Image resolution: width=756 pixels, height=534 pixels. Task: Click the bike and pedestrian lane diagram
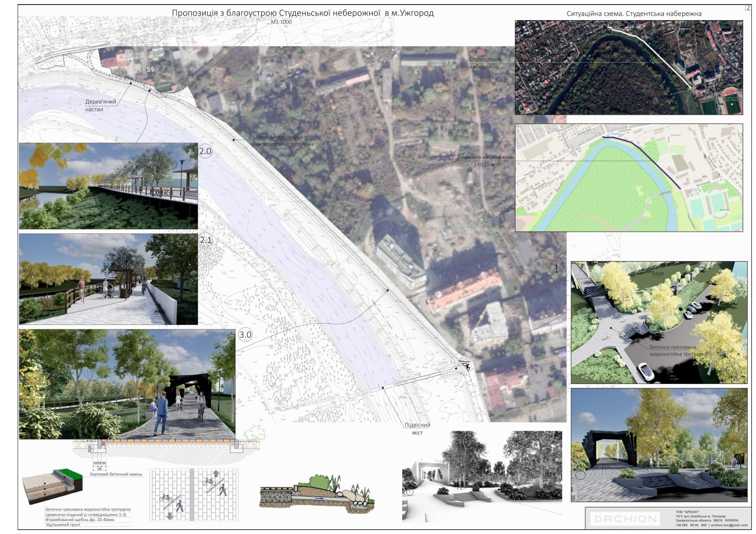click(x=193, y=494)
